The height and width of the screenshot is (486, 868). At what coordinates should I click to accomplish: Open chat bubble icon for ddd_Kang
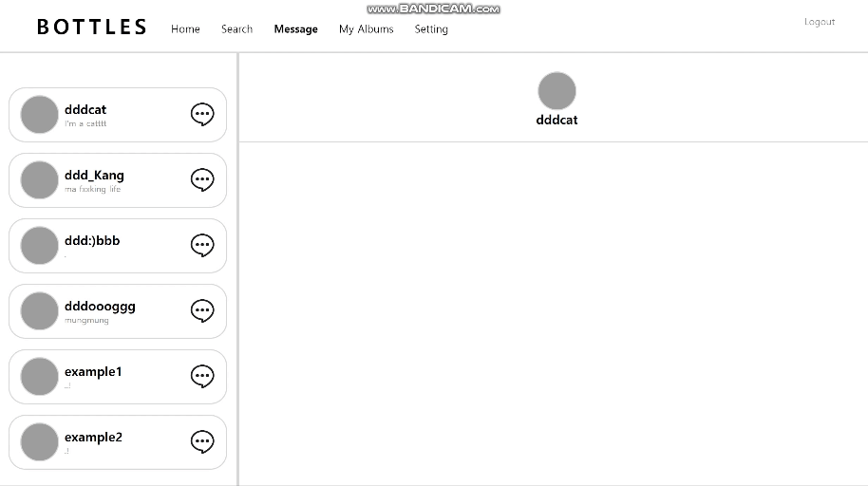coord(202,180)
